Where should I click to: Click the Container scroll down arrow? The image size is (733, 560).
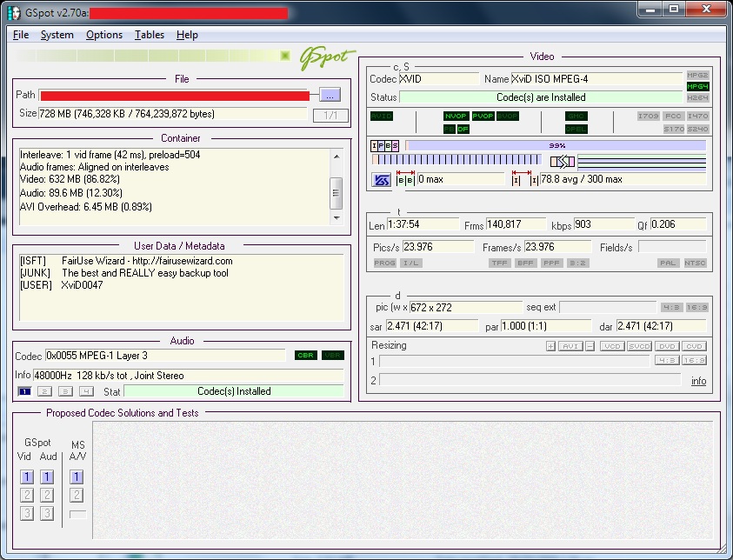[337, 218]
